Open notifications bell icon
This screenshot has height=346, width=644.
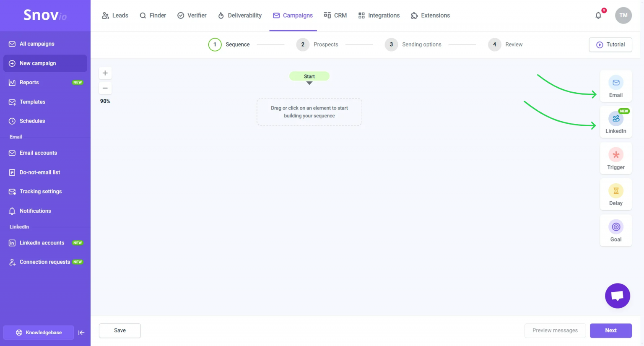(x=598, y=16)
